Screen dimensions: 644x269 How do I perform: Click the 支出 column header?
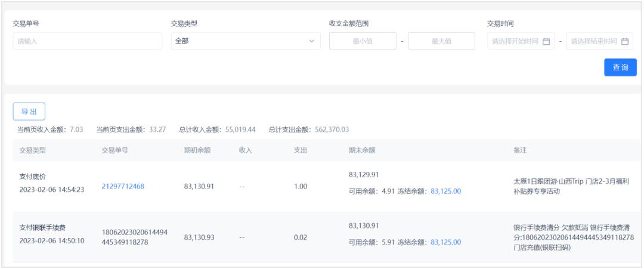tap(300, 150)
